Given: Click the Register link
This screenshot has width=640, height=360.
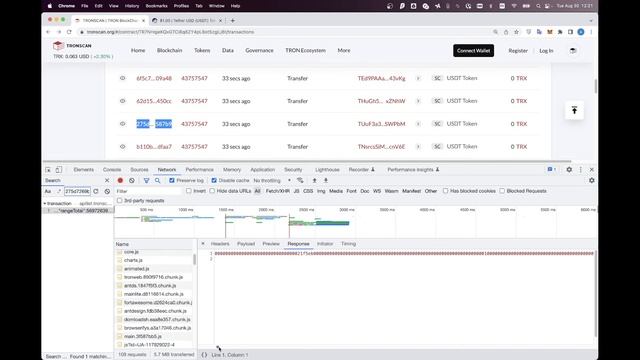Looking at the screenshot, I should [x=518, y=51].
